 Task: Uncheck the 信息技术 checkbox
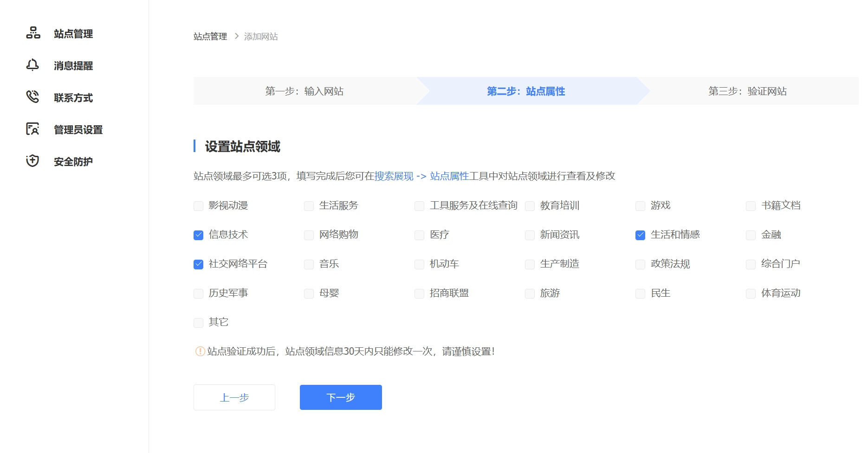pyautogui.click(x=198, y=235)
